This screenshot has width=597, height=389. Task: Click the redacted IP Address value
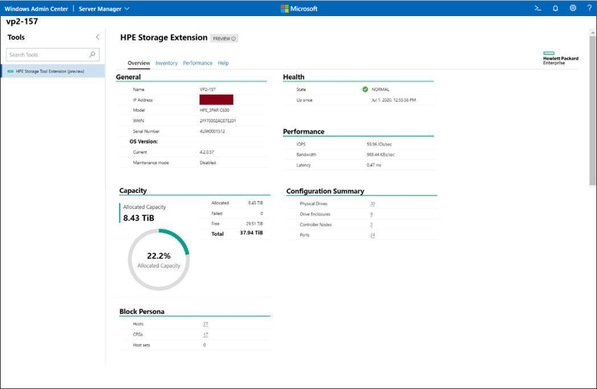tap(216, 100)
